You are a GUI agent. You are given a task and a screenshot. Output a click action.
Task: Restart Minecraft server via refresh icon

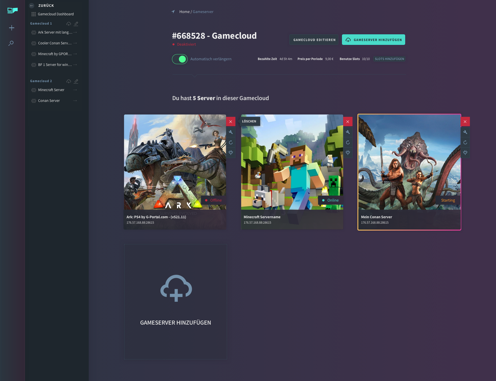tap(348, 143)
